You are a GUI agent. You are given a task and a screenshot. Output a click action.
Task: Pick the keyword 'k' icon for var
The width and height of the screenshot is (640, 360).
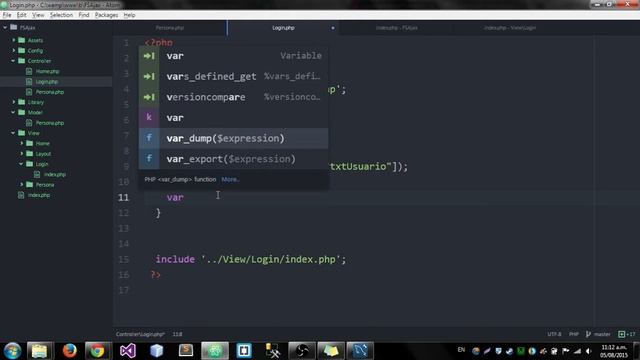click(149, 118)
